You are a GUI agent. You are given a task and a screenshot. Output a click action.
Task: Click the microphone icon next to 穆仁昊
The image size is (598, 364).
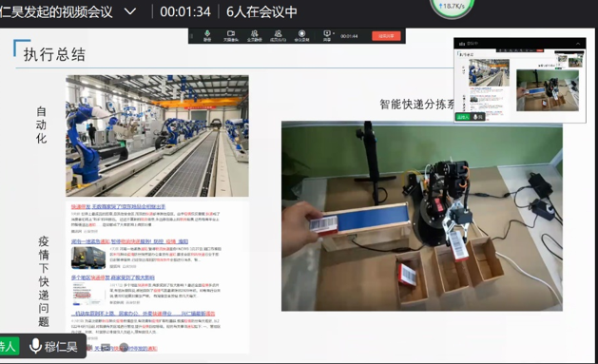pyautogui.click(x=35, y=346)
